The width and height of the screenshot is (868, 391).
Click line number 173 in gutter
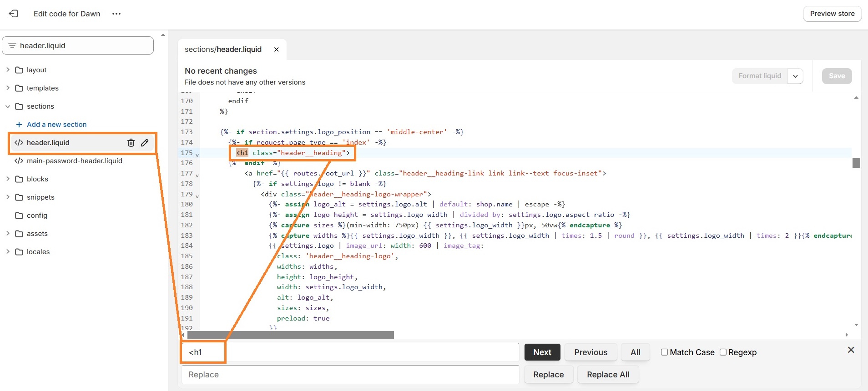(187, 132)
